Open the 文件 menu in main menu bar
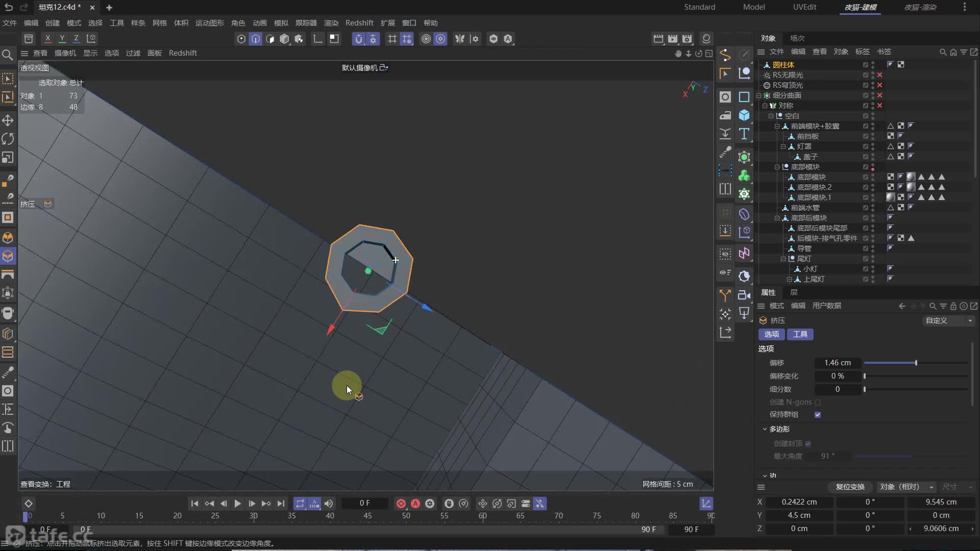This screenshot has height=551, width=980. click(x=10, y=23)
